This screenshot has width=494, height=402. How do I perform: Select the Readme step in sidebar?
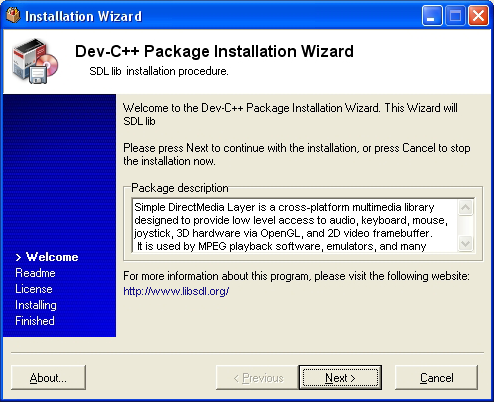(x=35, y=273)
